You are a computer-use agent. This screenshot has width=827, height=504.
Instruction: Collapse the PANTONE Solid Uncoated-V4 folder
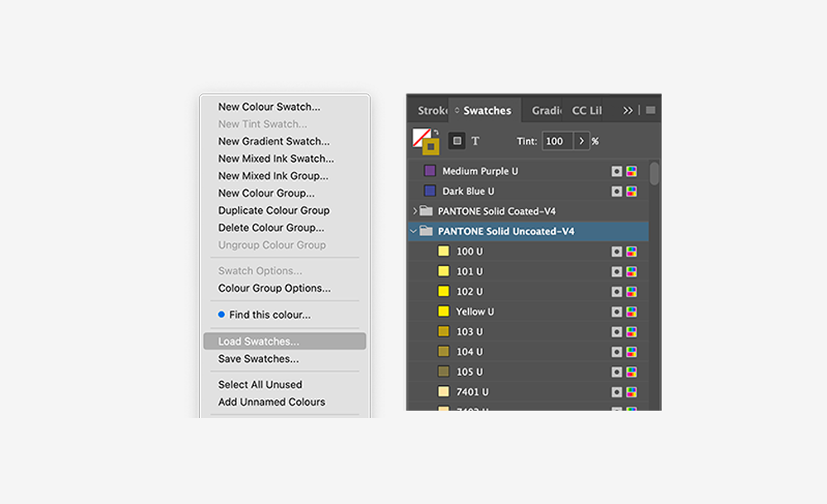pos(411,231)
